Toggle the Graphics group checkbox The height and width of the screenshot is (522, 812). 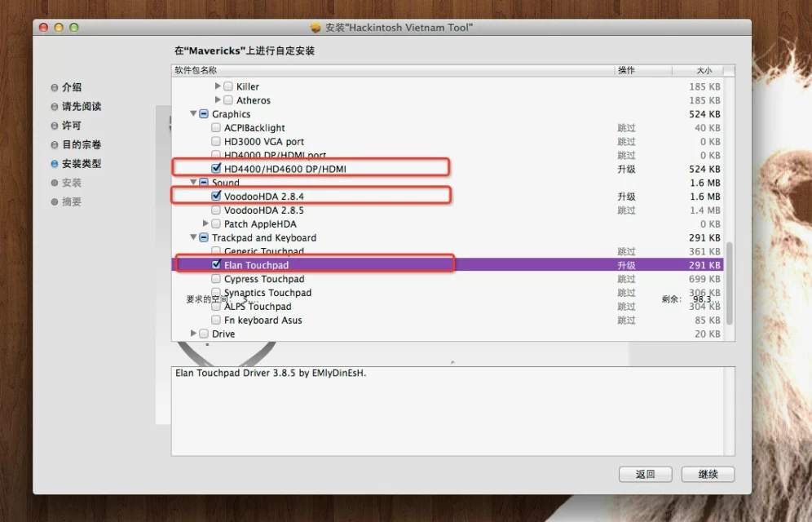click(x=204, y=114)
